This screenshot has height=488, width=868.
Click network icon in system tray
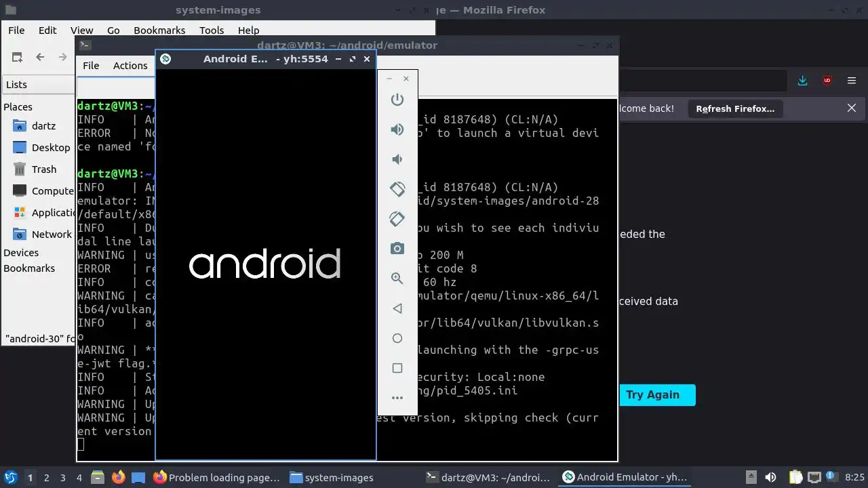coord(814,478)
